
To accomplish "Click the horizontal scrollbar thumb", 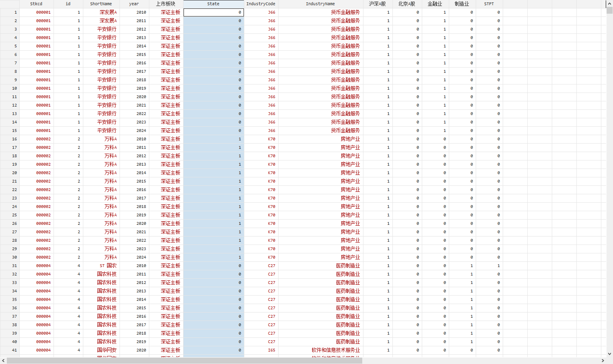I will (x=184, y=360).
